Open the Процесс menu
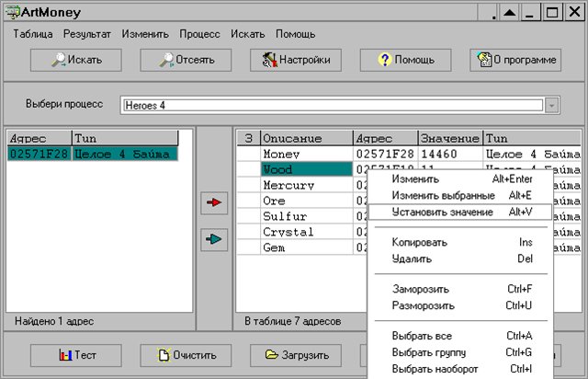The image size is (588, 379). 199,34
